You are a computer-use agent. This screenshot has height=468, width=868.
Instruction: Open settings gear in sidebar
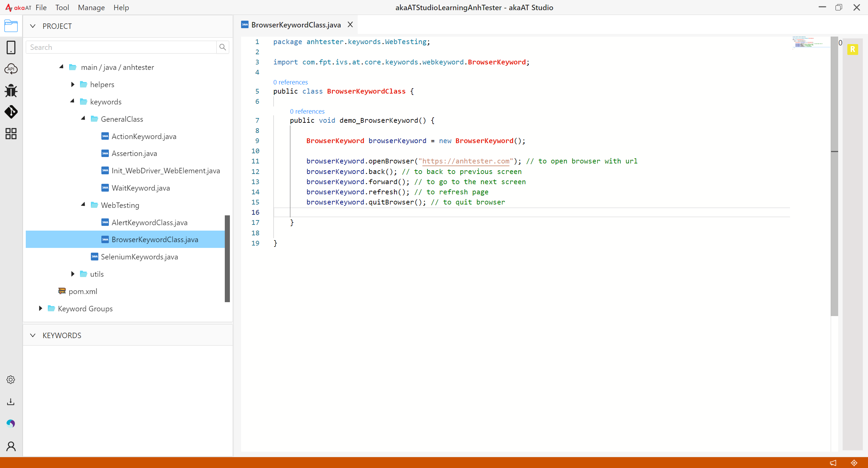coord(11,380)
